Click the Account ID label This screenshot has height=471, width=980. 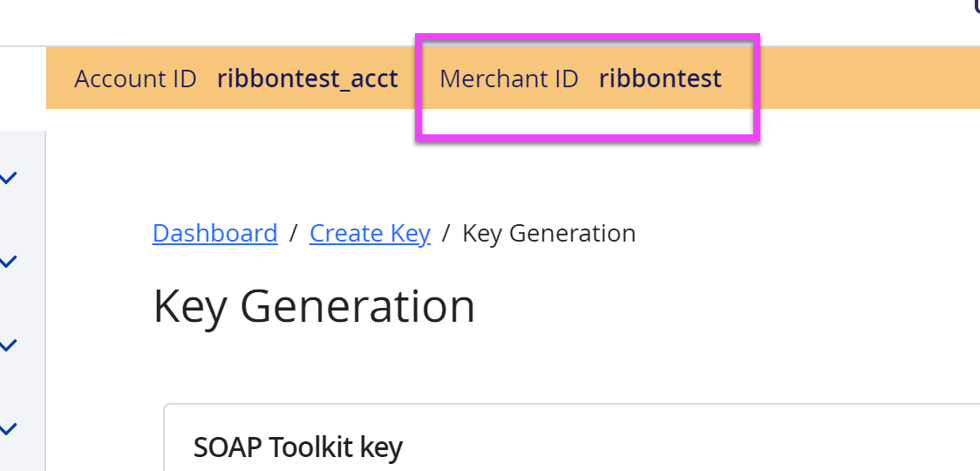(x=135, y=78)
